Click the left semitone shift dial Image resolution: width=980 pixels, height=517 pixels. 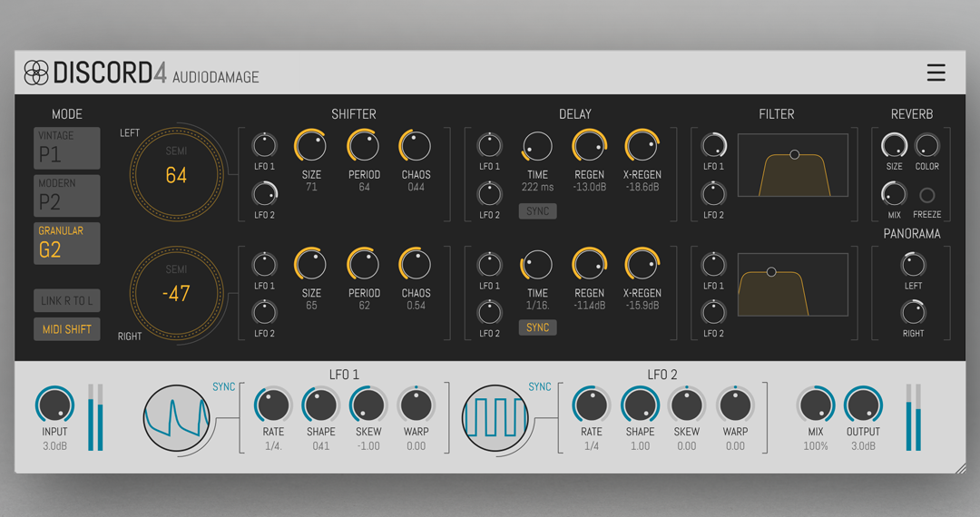(x=176, y=174)
